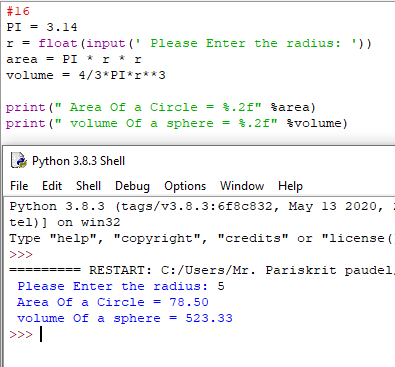Click the 'Python 3.8.3 Shell' title text
The height and width of the screenshot is (367, 395).
pyautogui.click(x=78, y=161)
